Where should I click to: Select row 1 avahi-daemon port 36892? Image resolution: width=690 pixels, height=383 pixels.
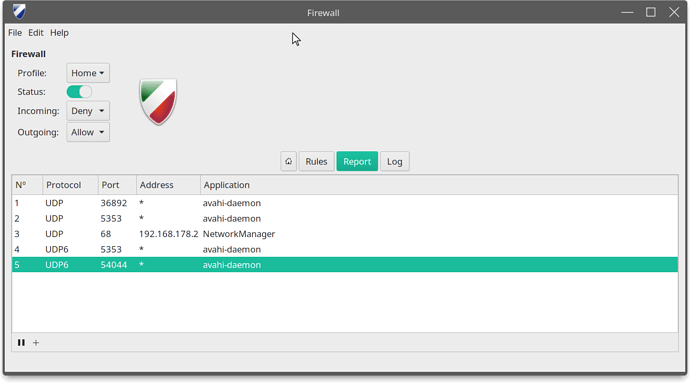[x=345, y=203]
